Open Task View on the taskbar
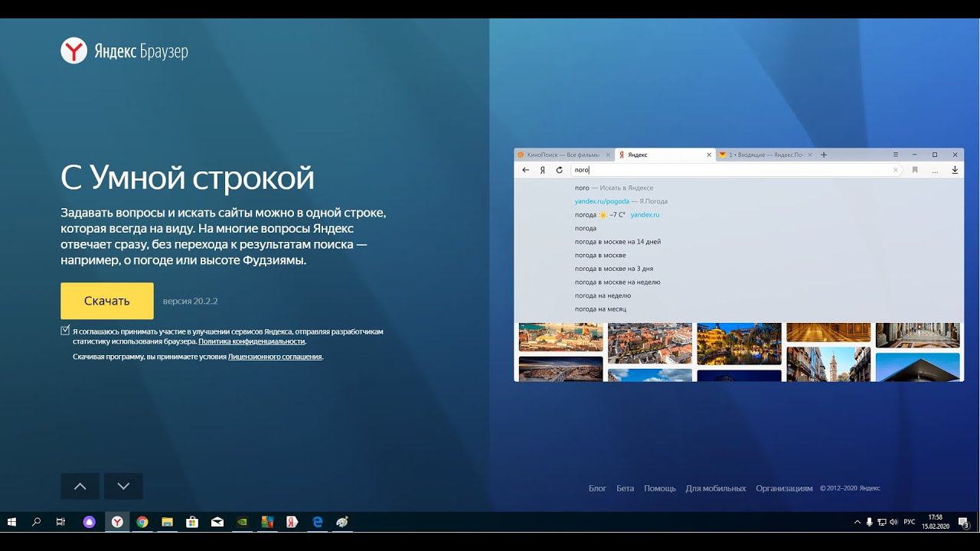 60,522
